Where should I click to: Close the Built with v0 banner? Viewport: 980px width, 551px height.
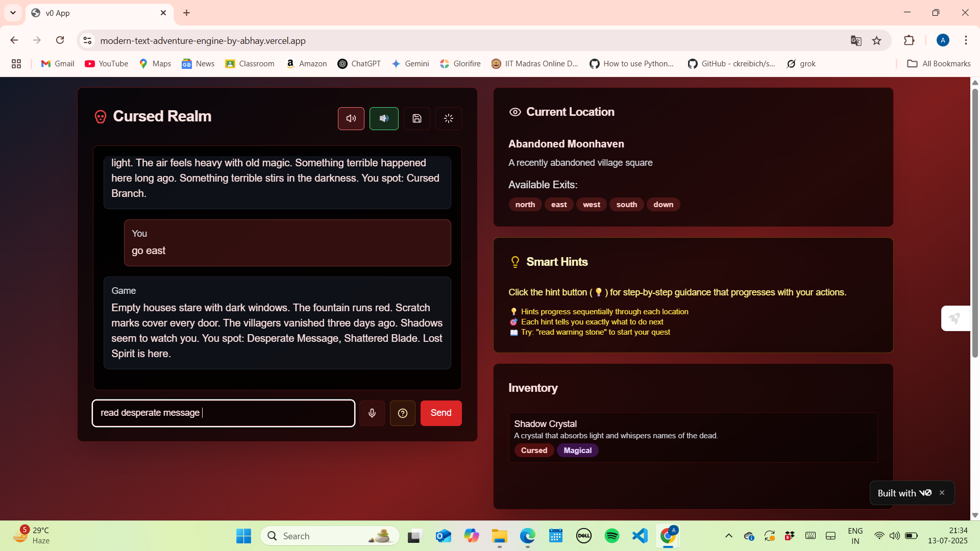[942, 493]
